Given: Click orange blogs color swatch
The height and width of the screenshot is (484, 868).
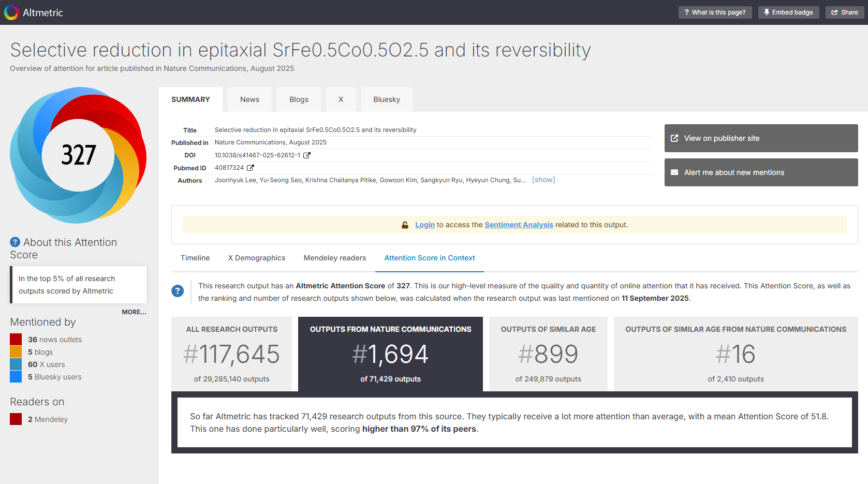Looking at the screenshot, I should click(x=16, y=352).
